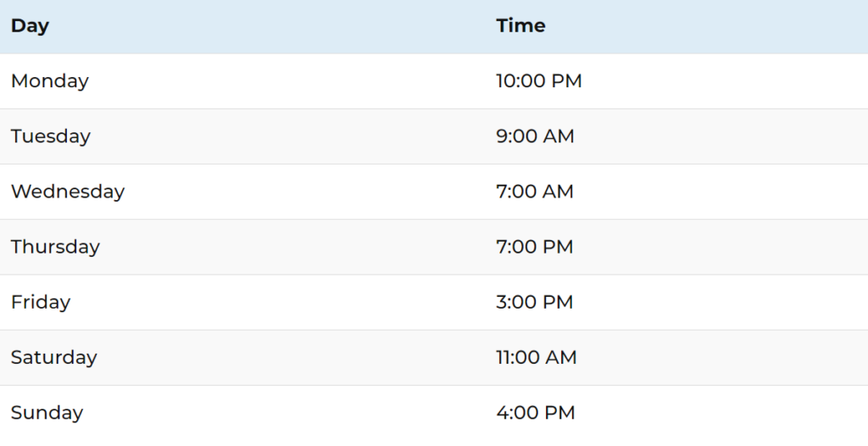Click the 4:00 PM time entry
868x446 pixels.
coord(536,413)
